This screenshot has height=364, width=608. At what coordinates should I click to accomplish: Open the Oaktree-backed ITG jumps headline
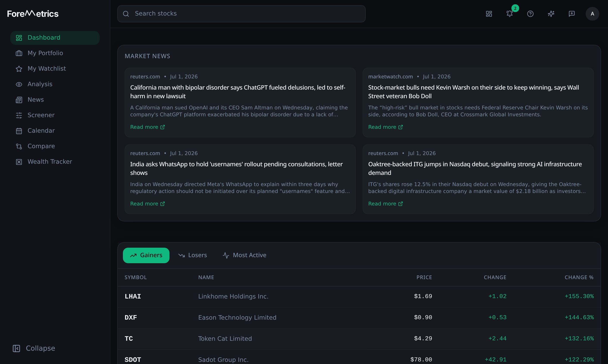[475, 168]
